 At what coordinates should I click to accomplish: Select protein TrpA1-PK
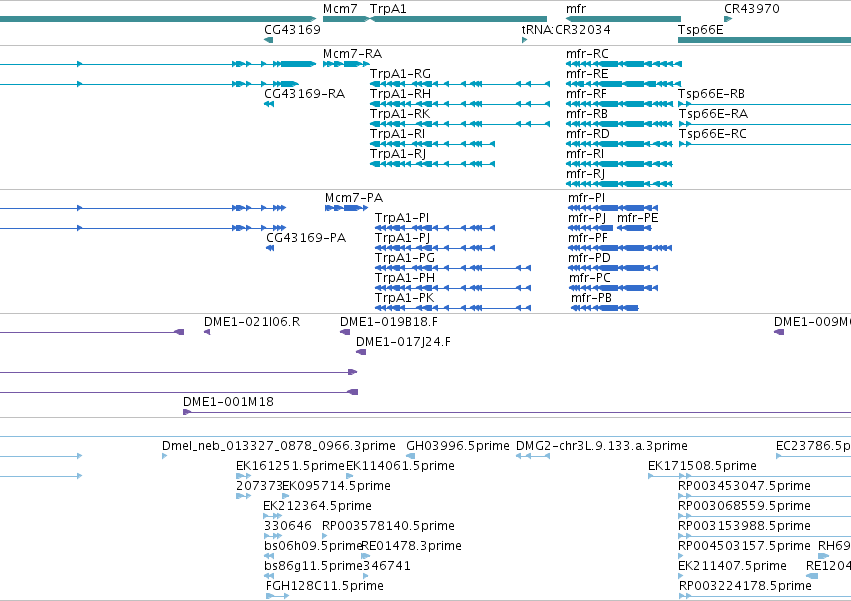pyautogui.click(x=453, y=308)
